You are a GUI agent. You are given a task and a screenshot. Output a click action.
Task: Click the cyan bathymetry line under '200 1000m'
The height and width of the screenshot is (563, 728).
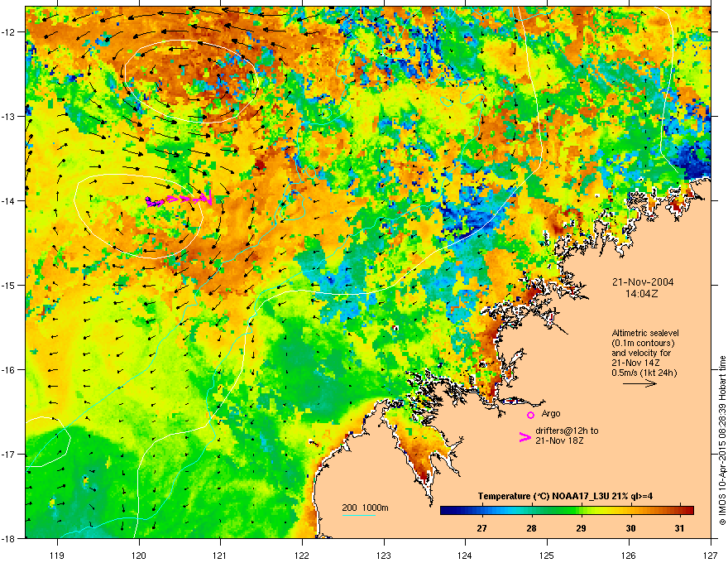(x=358, y=515)
